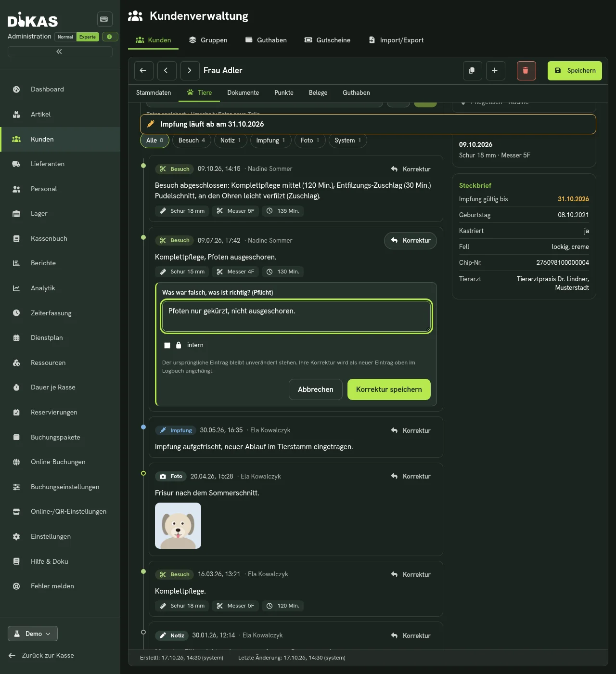
Task: Click the plus button to add customer
Action: tap(495, 70)
